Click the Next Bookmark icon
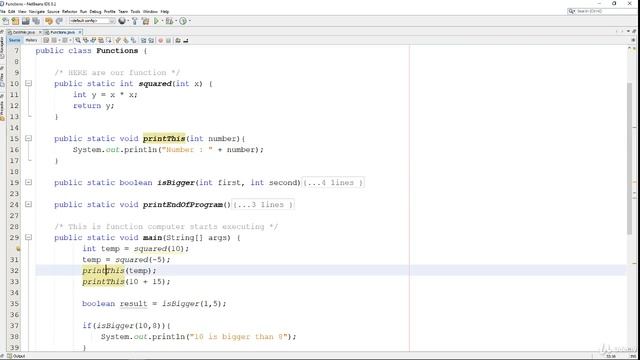The height and width of the screenshot is (360, 640). pyautogui.click(x=125, y=40)
